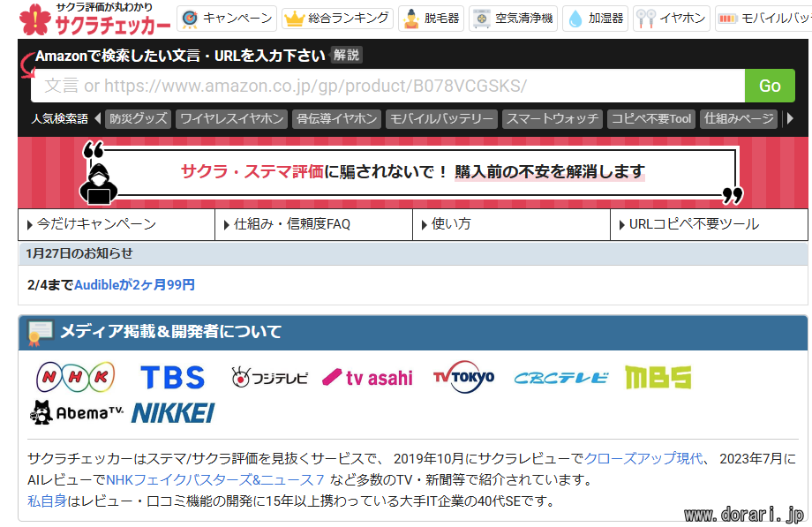Open the 空気清浄機 category
Image resolution: width=812 pixels, height=527 pixels.
[x=513, y=19]
